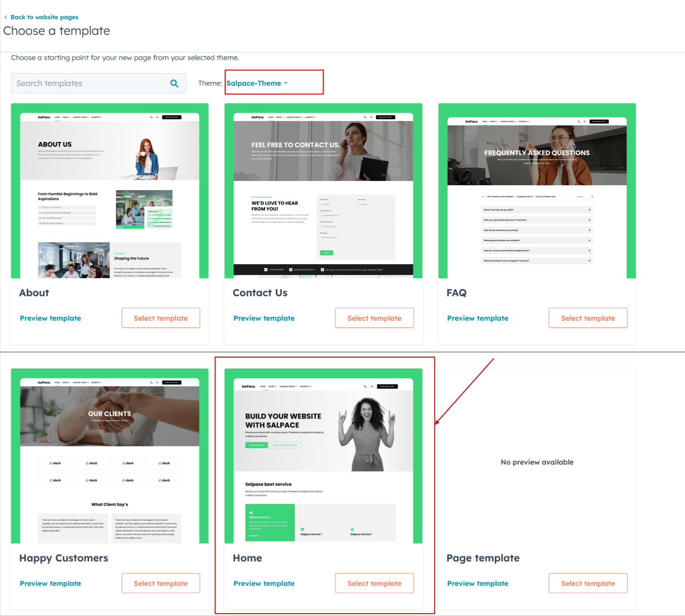
Task: Preview the About template
Action: click(50, 318)
